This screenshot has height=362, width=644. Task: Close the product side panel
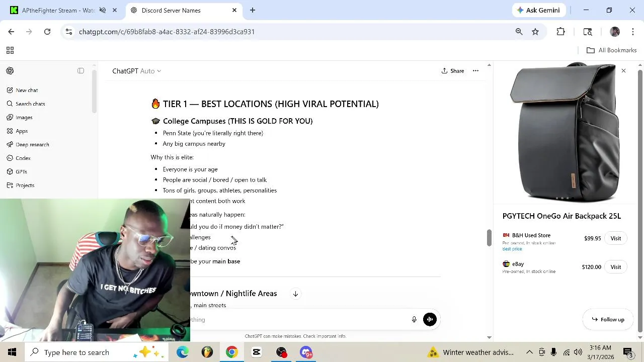623,71
